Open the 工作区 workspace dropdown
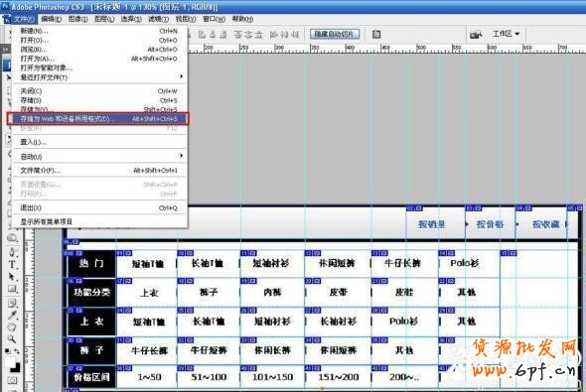The height and width of the screenshot is (392, 586). pyautogui.click(x=506, y=34)
